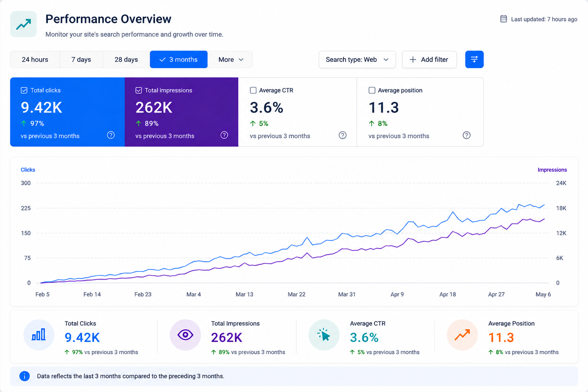
Task: Click the Add filter button
Action: 429,59
